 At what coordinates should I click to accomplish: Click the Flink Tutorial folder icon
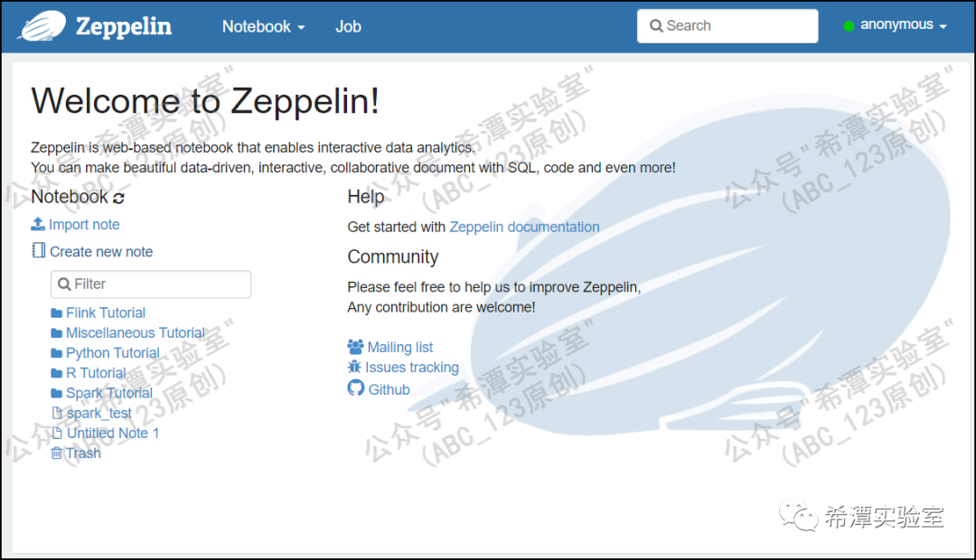(x=57, y=313)
